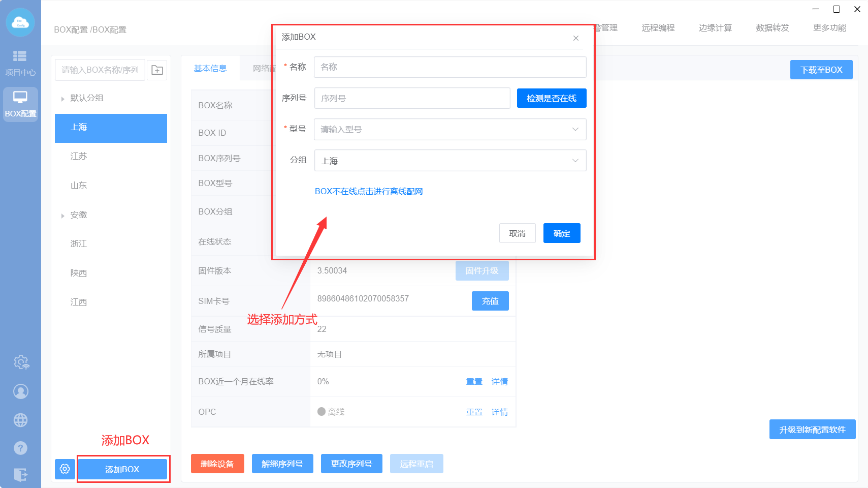Select the BOX配置 monitor icon
Screen dimensions: 868x488
(20, 104)
